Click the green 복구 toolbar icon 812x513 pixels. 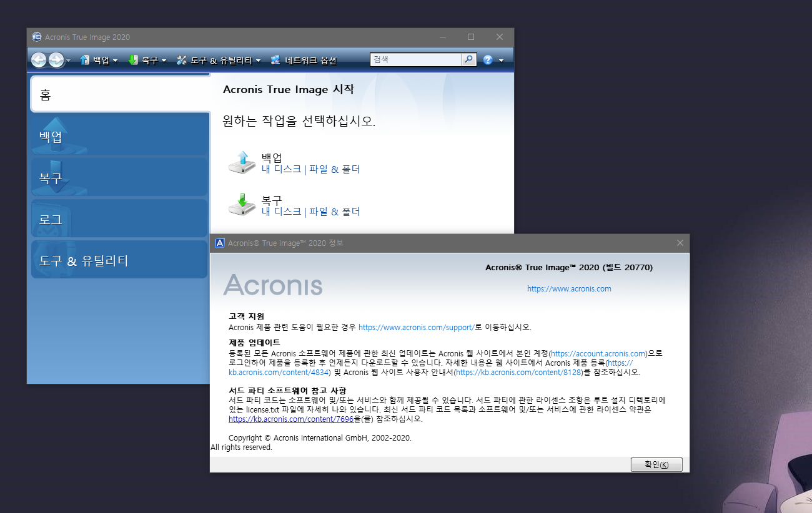pyautogui.click(x=132, y=60)
